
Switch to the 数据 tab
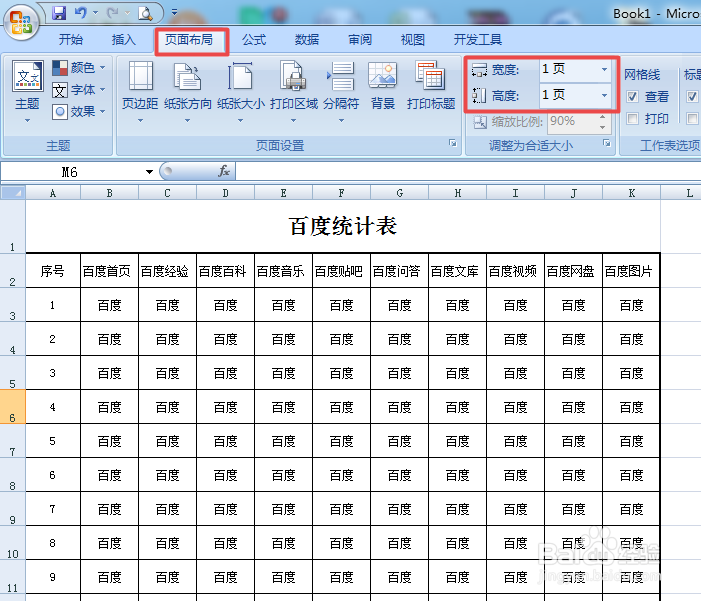307,40
